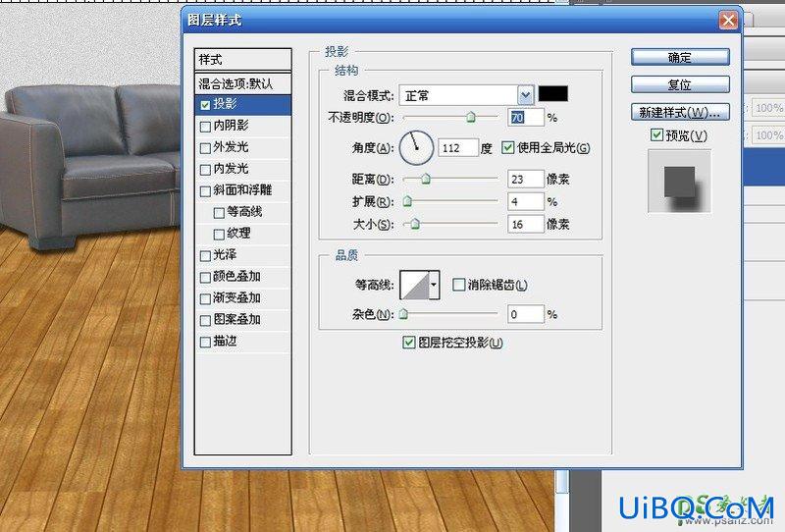
Task: Enable the 光泽 checkbox
Action: click(x=205, y=256)
